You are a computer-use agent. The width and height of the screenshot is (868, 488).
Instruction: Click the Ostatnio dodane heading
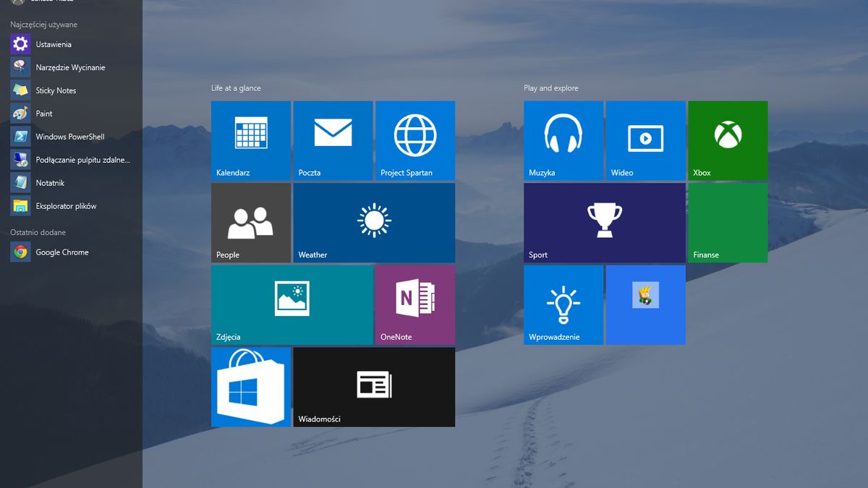click(x=38, y=233)
